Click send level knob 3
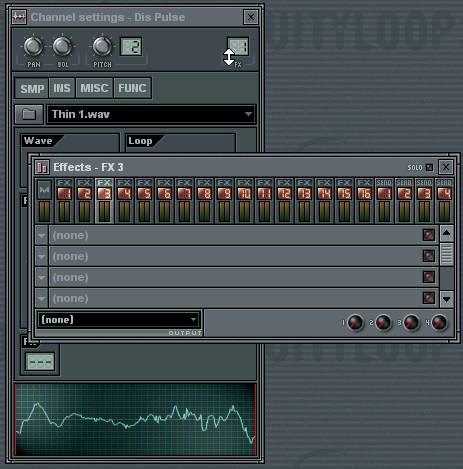The width and height of the screenshot is (463, 469). tap(411, 323)
